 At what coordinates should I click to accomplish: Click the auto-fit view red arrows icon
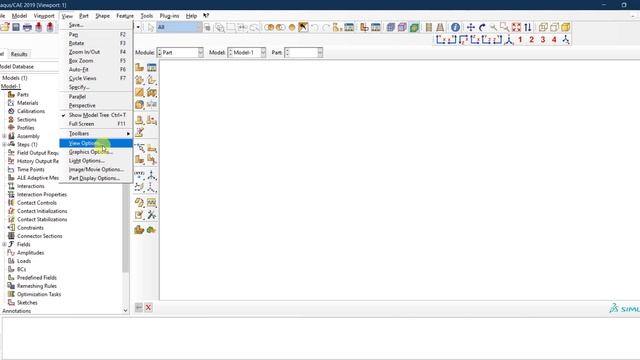516,27
